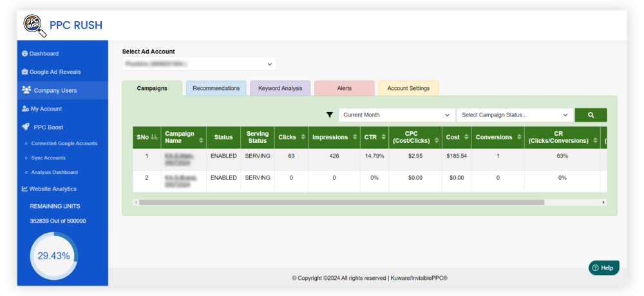644x296 pixels.
Task: Click the Website Analytics chart icon
Action: click(x=24, y=189)
